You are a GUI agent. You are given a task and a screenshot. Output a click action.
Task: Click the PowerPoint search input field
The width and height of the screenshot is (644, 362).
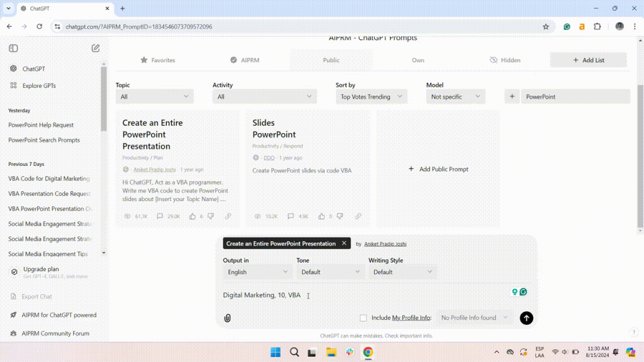(575, 97)
